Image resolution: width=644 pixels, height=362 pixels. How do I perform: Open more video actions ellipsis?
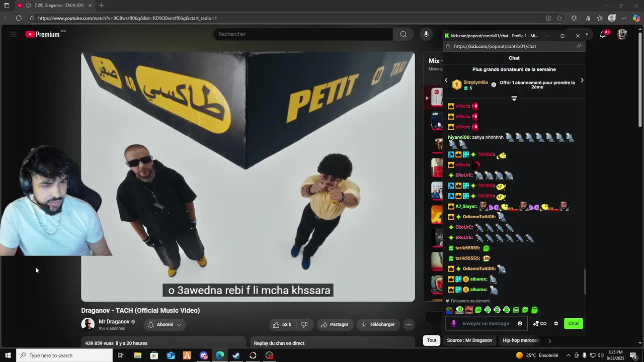(409, 325)
